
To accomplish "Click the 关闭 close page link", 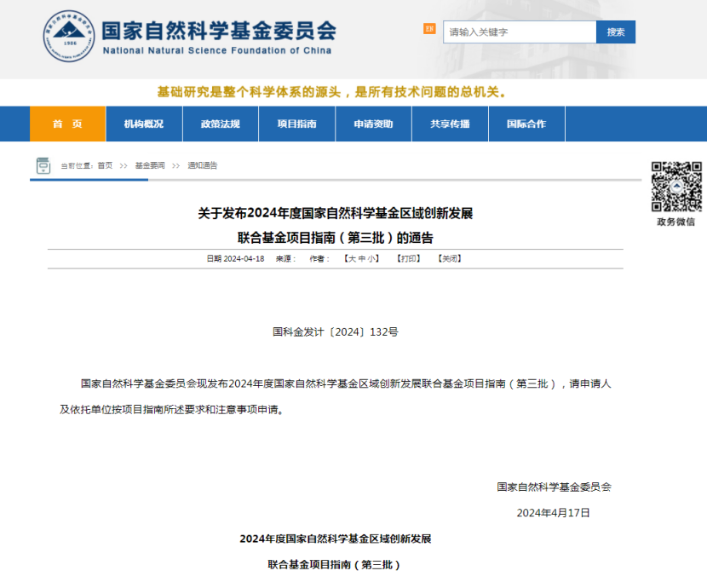I will pos(449,258).
